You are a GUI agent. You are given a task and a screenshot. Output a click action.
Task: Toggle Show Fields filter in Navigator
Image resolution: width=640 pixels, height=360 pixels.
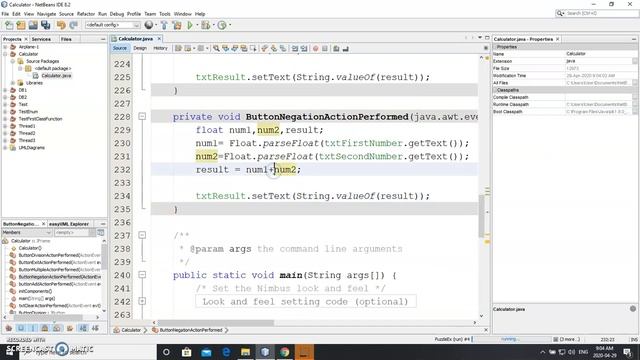click(21, 328)
